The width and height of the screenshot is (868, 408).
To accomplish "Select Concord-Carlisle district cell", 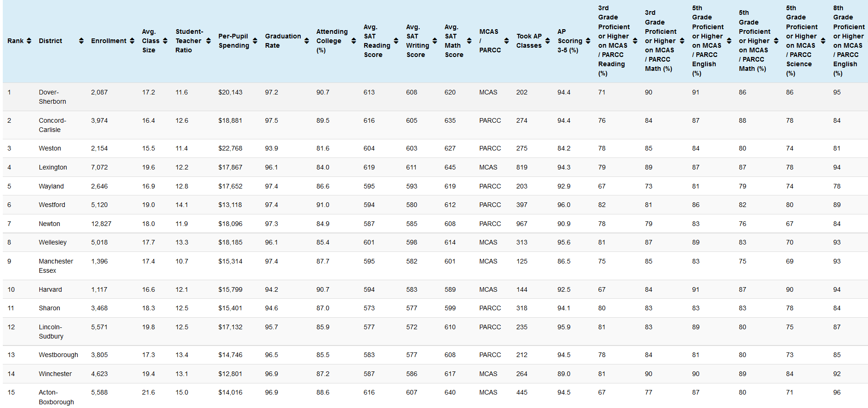I will click(x=52, y=125).
